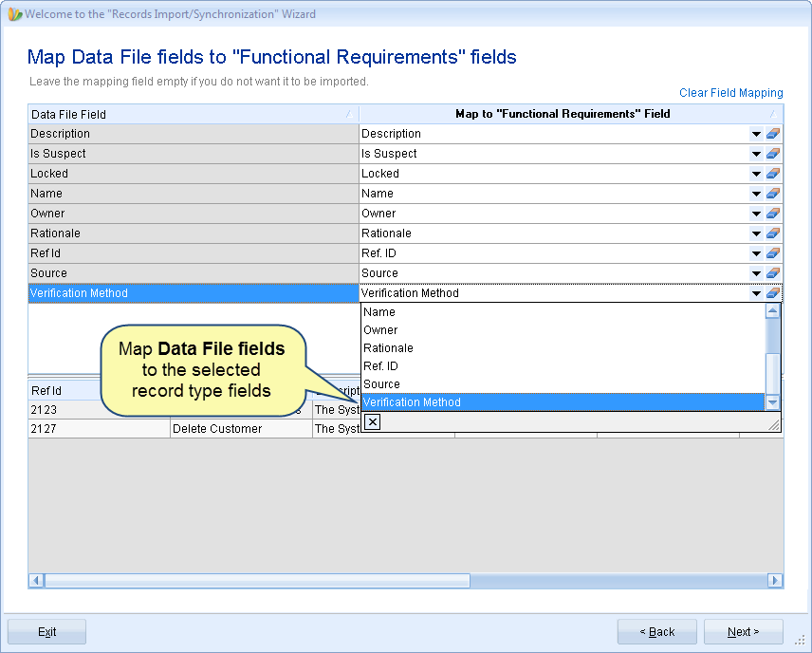Open the Source mapping dropdown arrow
The image size is (812, 653).
pyautogui.click(x=756, y=273)
